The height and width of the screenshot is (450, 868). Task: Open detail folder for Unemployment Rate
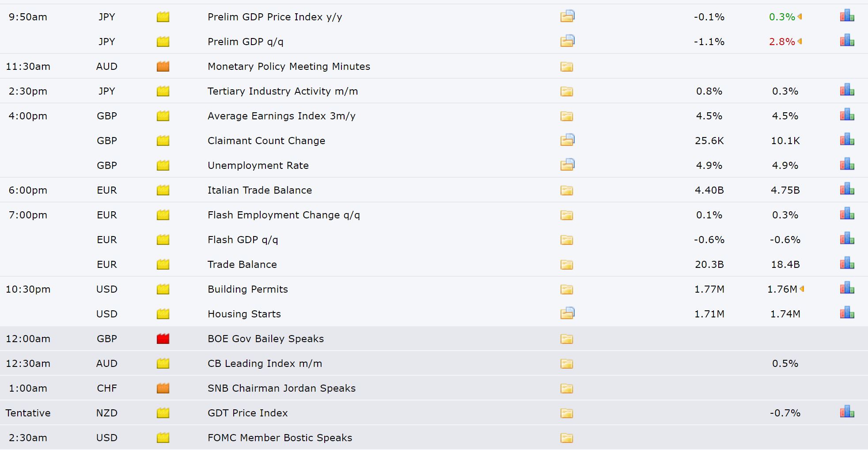coord(567,165)
